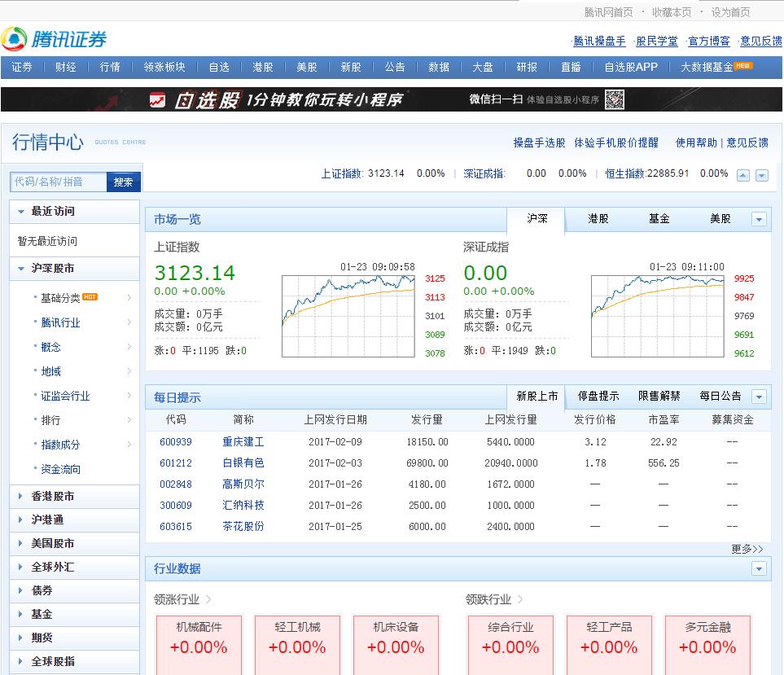Viewport: 784px width, 675px height.
Task: Open the 市场一览 panel dropdown arrow
Action: click(759, 219)
